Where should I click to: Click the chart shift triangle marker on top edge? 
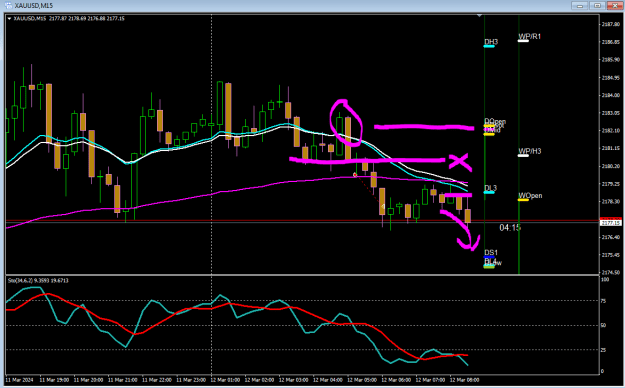[x=480, y=16]
